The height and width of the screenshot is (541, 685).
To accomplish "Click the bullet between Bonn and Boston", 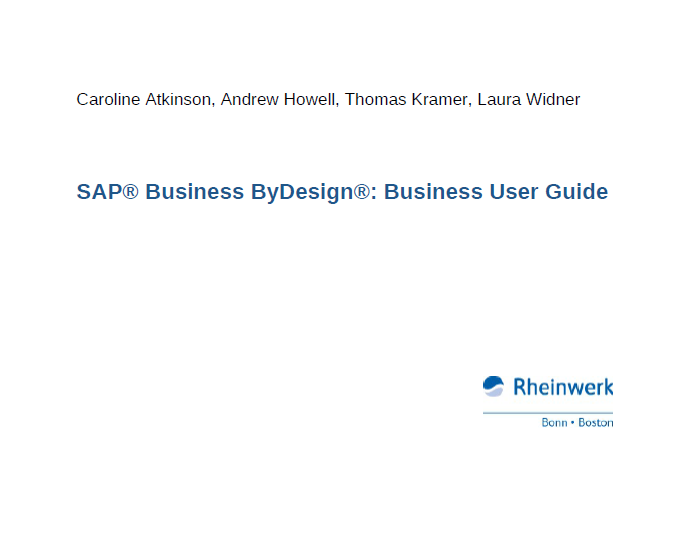I will [x=573, y=423].
